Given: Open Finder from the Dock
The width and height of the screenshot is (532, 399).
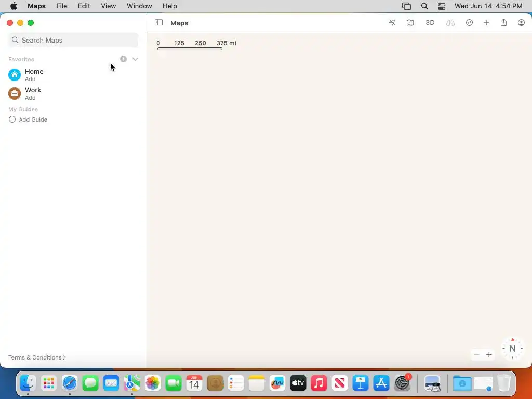Looking at the screenshot, I should (x=28, y=383).
